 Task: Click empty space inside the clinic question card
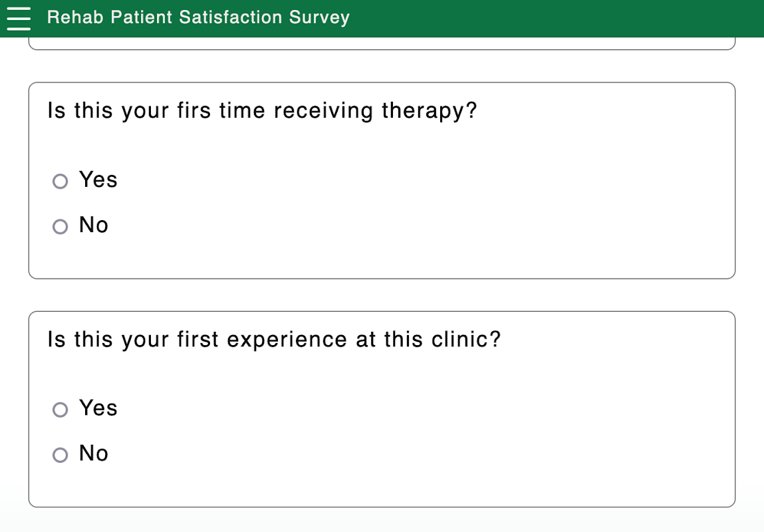tap(465, 432)
